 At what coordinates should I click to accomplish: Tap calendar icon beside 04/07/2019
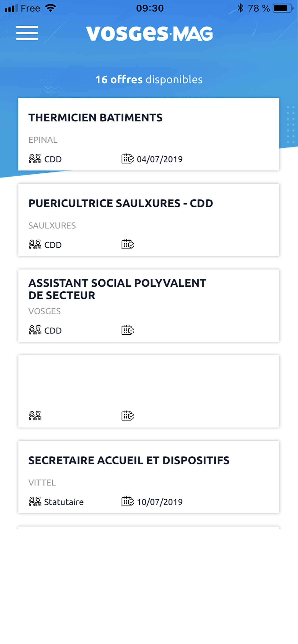tap(128, 159)
